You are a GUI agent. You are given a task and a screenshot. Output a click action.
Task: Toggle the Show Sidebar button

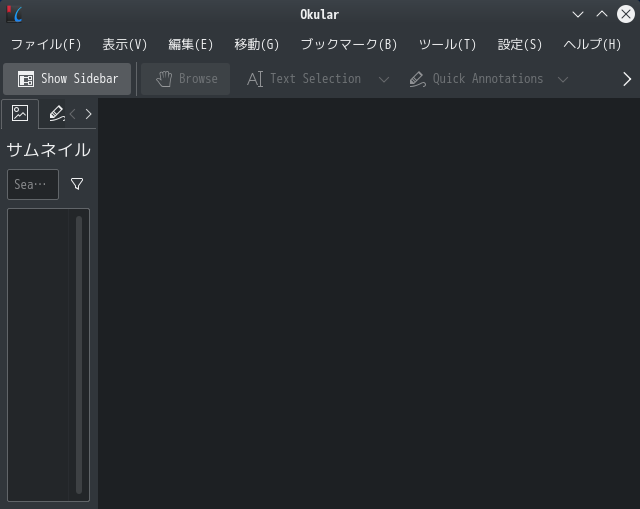[x=67, y=79]
